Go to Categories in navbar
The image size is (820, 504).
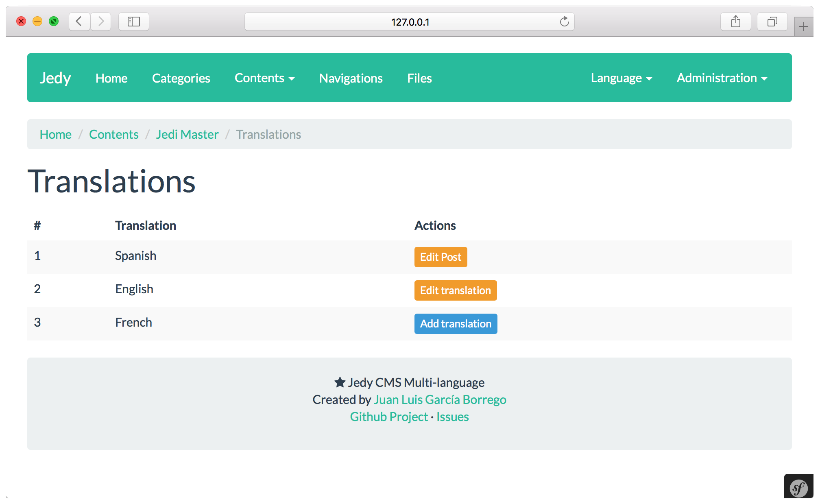181,78
